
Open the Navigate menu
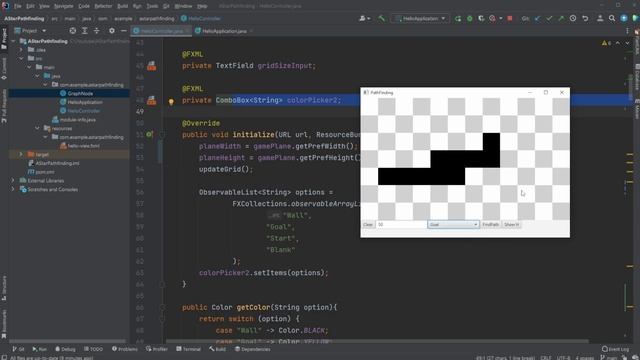(x=63, y=6)
